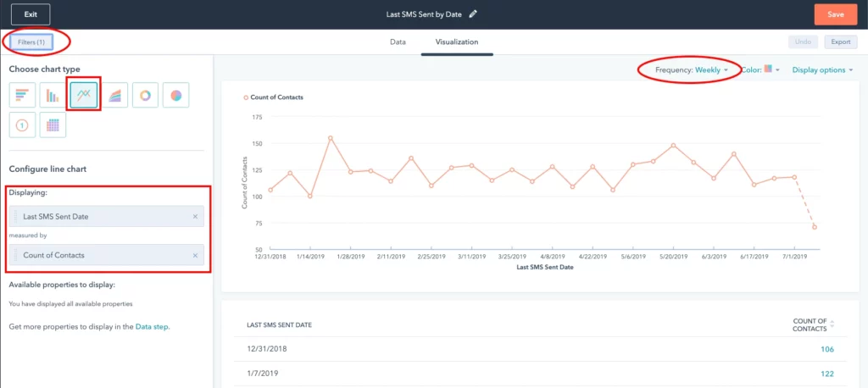868x388 pixels.
Task: Select the Last SMS Sent Date property pill
Action: pyautogui.click(x=106, y=216)
